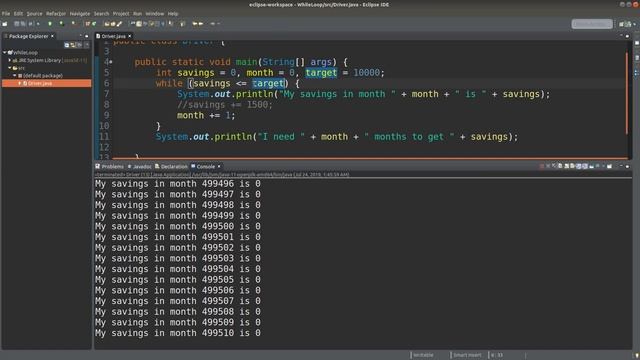Close the Driver.java editor tab

click(x=130, y=36)
